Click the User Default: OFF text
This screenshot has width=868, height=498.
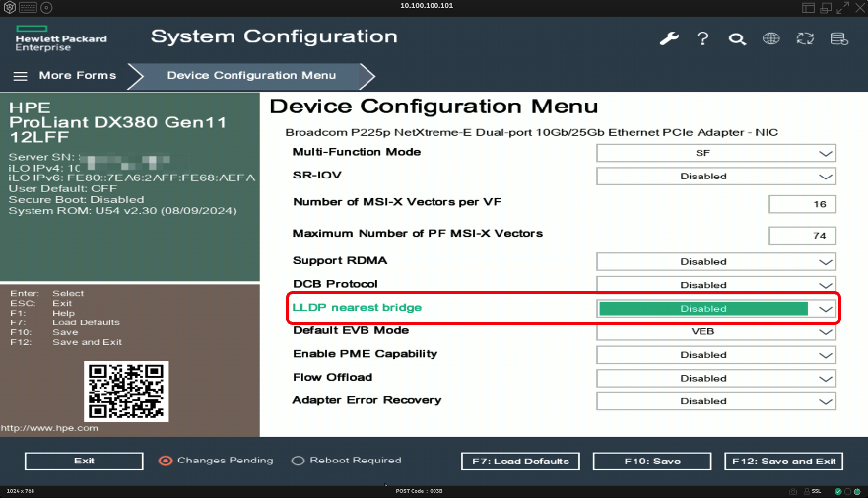(x=62, y=189)
